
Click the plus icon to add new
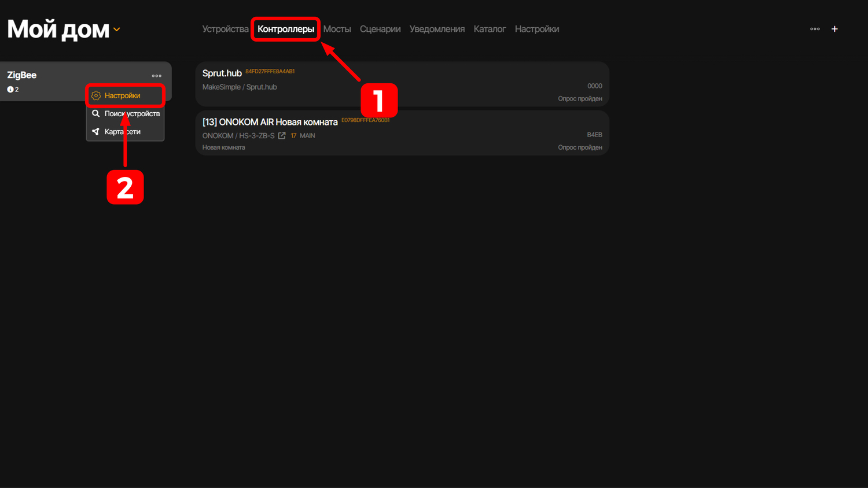click(834, 29)
